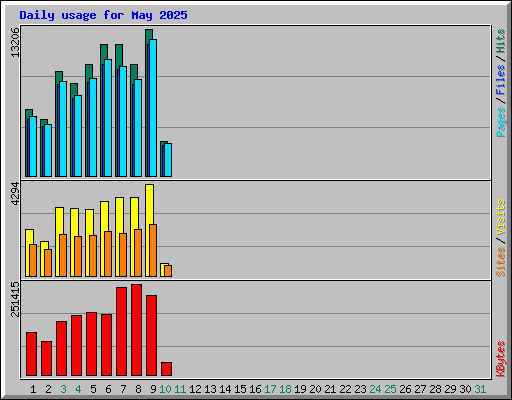This screenshot has width=512, height=400.
Task: Select day "30" on the x-axis
Action: click(465, 389)
